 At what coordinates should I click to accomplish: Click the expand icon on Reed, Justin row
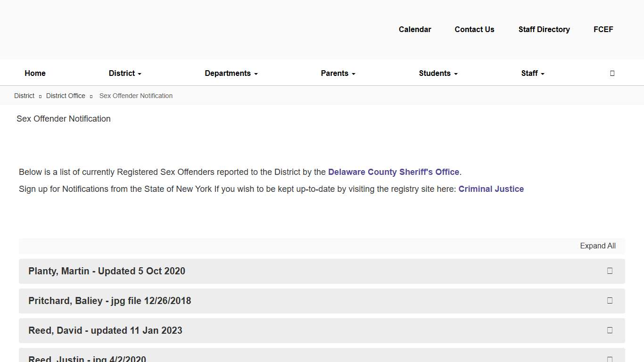click(610, 358)
